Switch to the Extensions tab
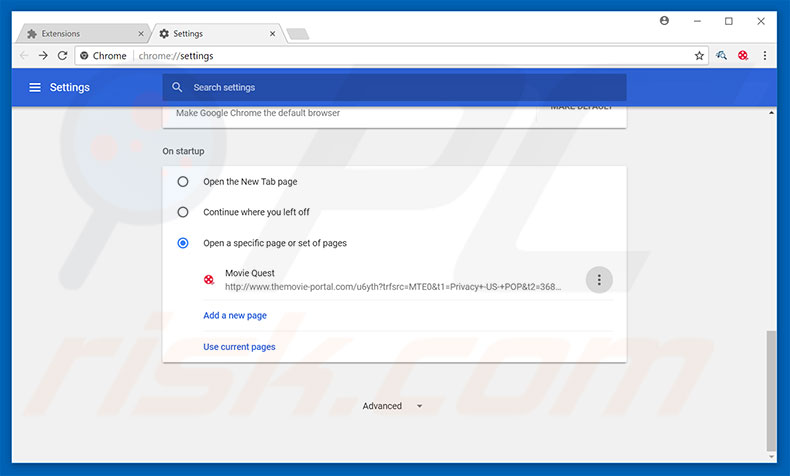 click(83, 34)
